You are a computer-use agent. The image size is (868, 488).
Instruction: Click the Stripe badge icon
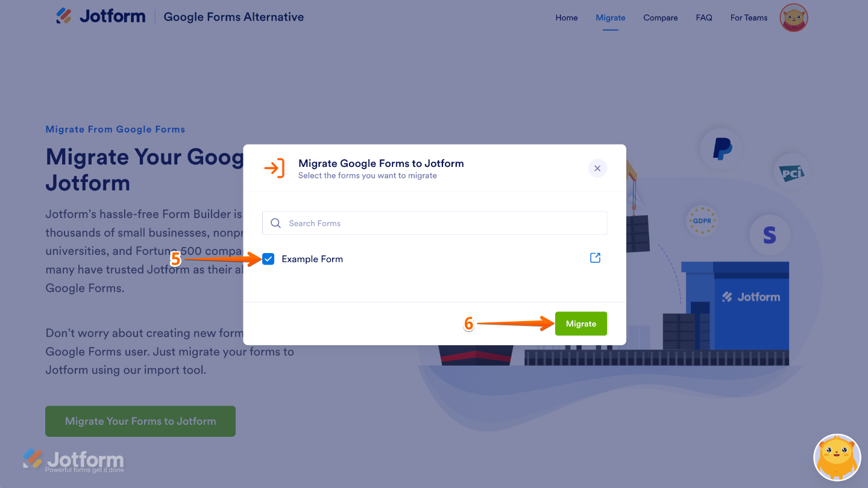click(769, 234)
